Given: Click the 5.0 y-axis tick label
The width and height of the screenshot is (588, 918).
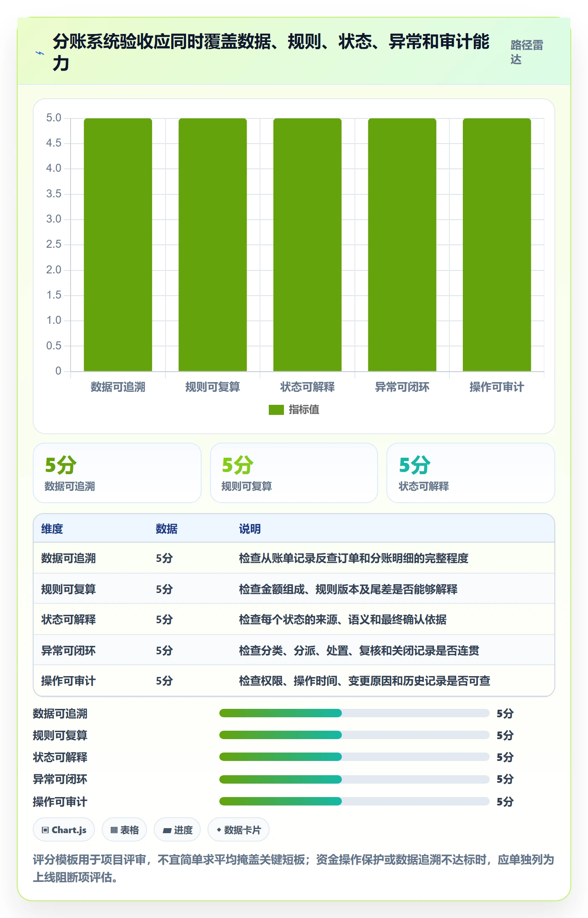Looking at the screenshot, I should point(54,118).
